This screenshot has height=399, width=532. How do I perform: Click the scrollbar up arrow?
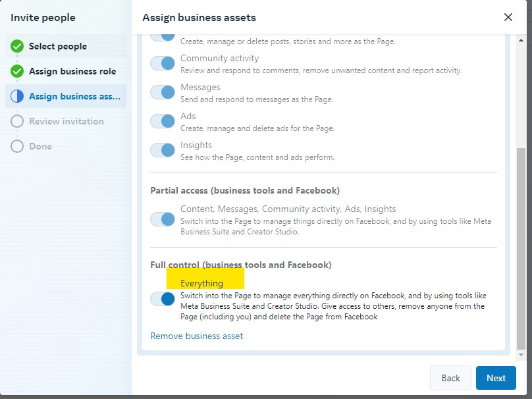coord(521,40)
